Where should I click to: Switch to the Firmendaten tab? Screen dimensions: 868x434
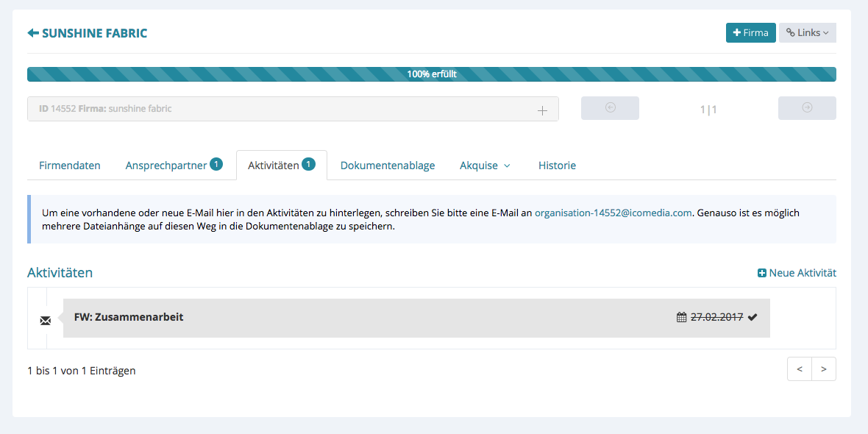pos(70,166)
